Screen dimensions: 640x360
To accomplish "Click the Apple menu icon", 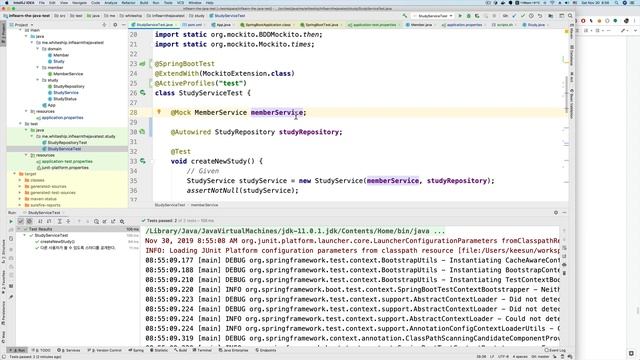I will coord(6,2).
